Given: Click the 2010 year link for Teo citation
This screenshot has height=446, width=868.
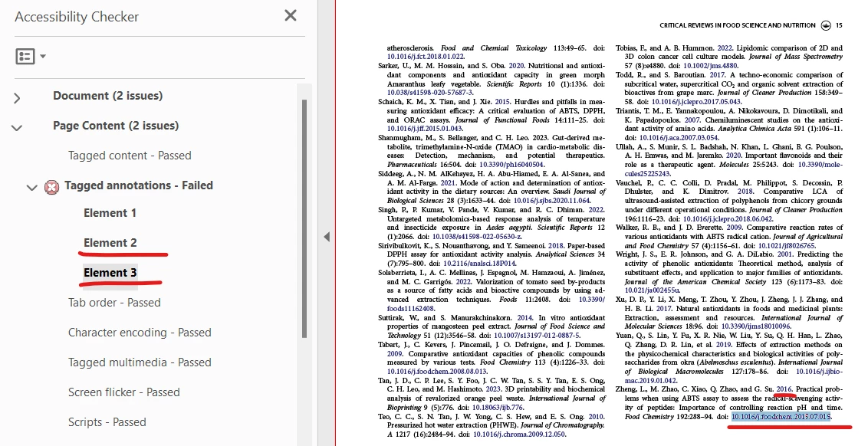Looking at the screenshot, I should point(597,417).
